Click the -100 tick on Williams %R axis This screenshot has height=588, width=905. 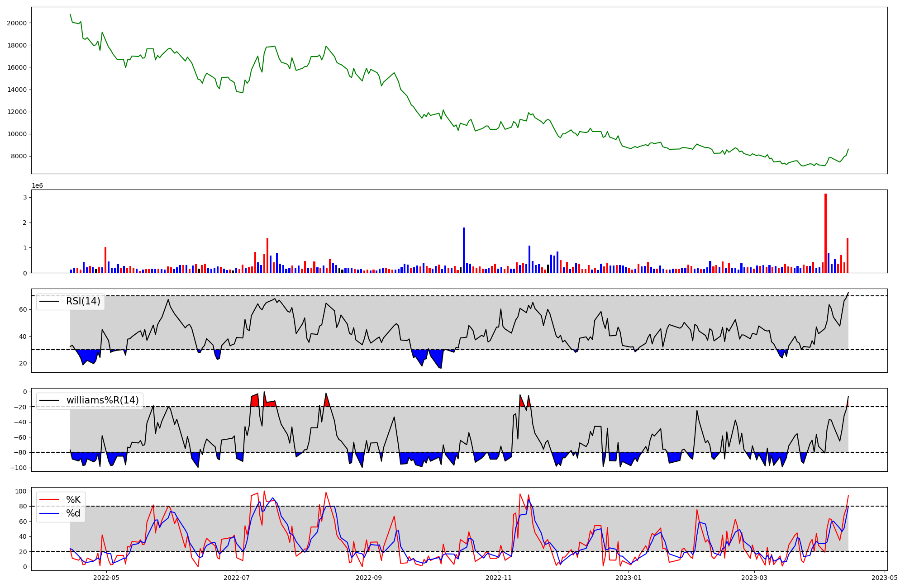tap(19, 468)
